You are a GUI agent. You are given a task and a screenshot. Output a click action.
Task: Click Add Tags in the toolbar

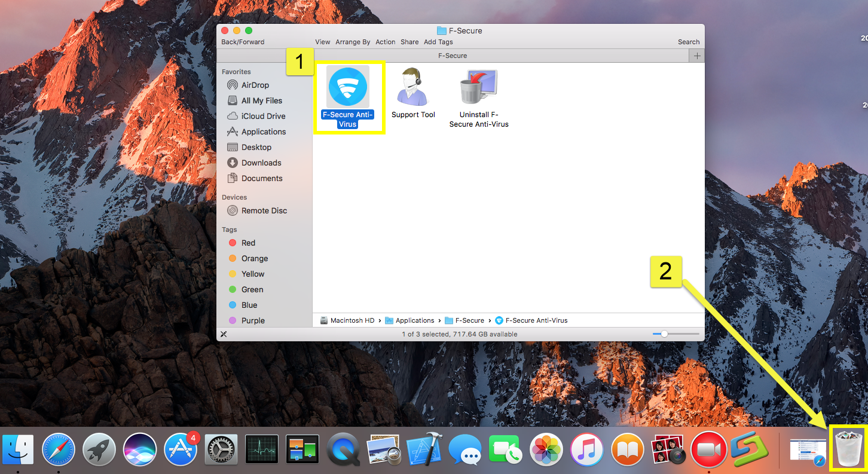coord(438,42)
